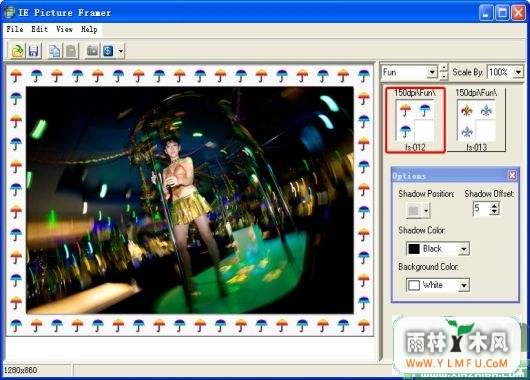Click the framed photo in the preview

tap(190, 200)
